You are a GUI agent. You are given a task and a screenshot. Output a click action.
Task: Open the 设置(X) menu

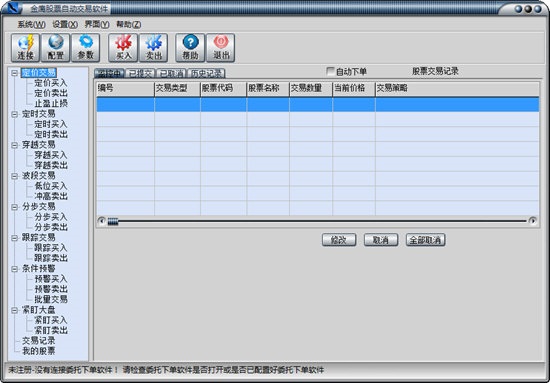(65, 24)
